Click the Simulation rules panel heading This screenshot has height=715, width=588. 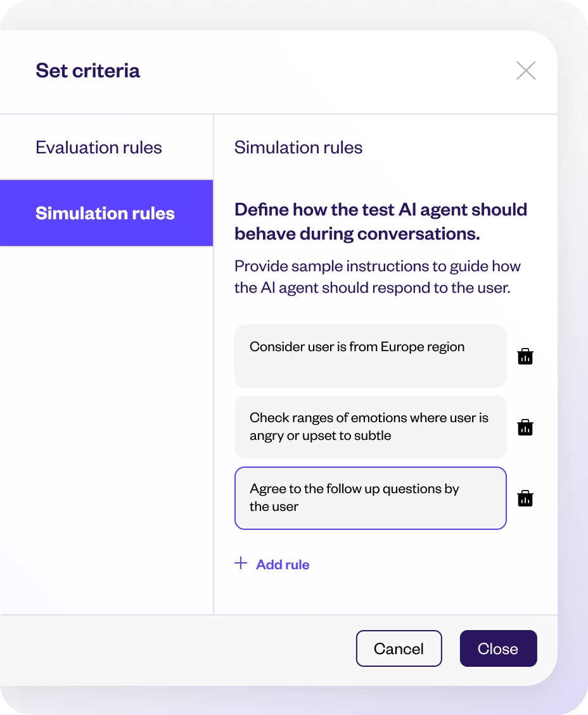coord(298,147)
